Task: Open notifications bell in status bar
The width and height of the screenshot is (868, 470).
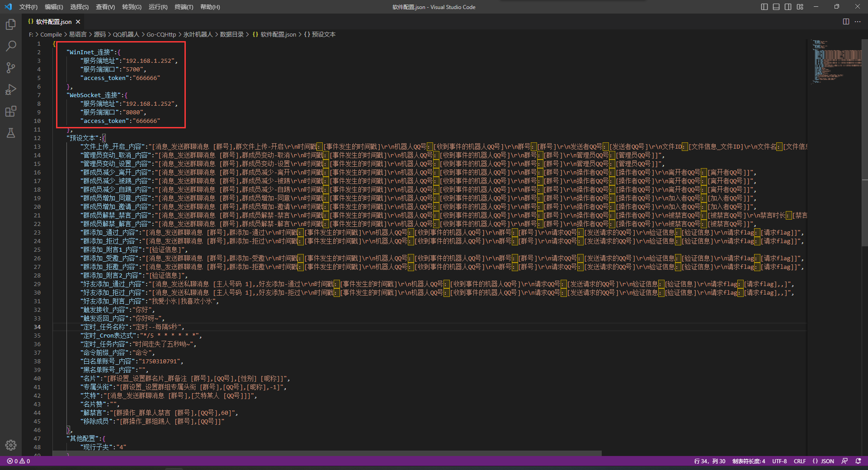Action: pyautogui.click(x=858, y=461)
